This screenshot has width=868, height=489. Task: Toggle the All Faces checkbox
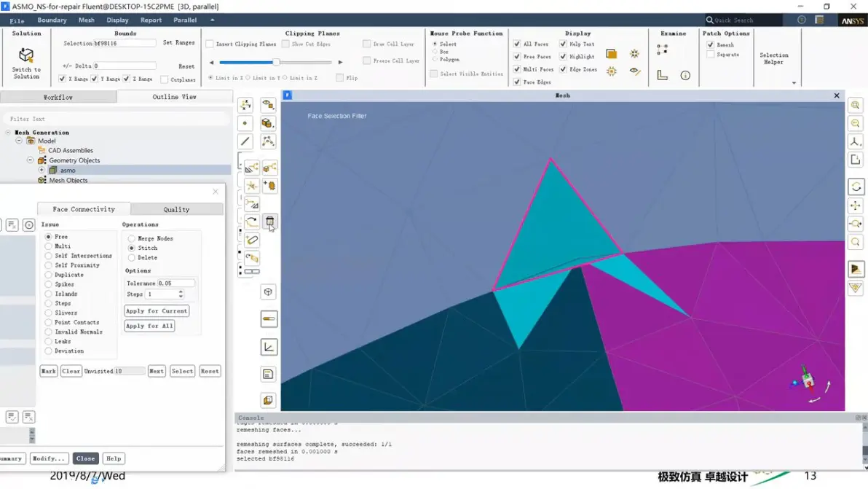tap(517, 44)
